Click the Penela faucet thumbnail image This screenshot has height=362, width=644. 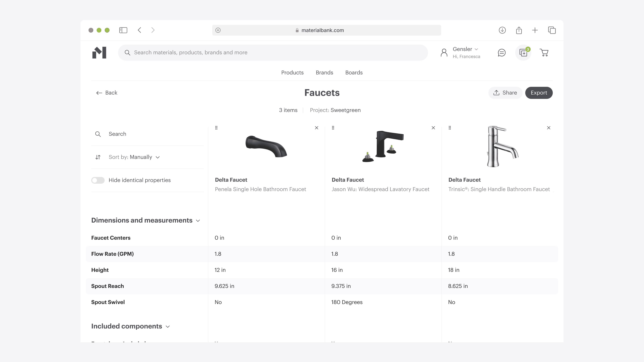[266, 146]
